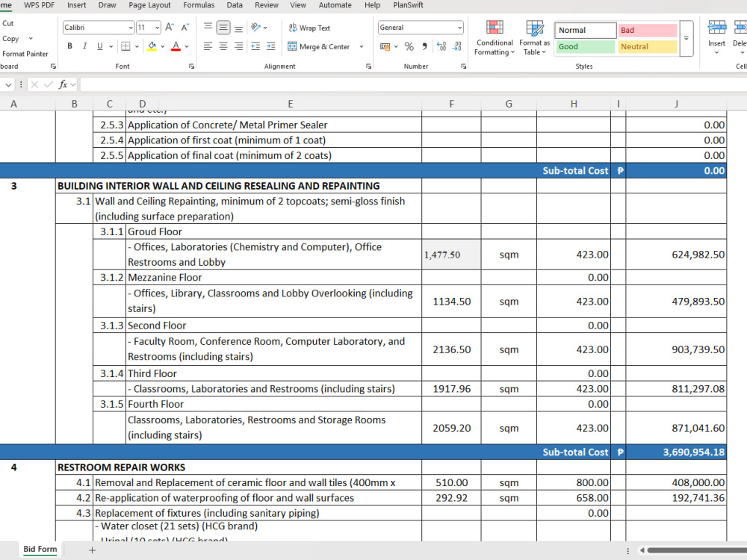Apply Good cell style
The height and width of the screenshot is (560, 747).
pos(585,46)
